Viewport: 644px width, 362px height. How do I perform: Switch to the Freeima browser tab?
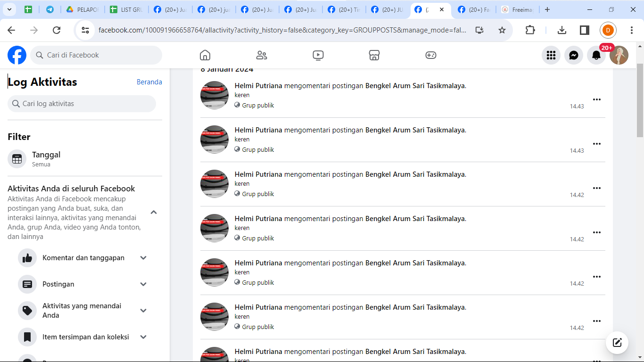coord(518,9)
